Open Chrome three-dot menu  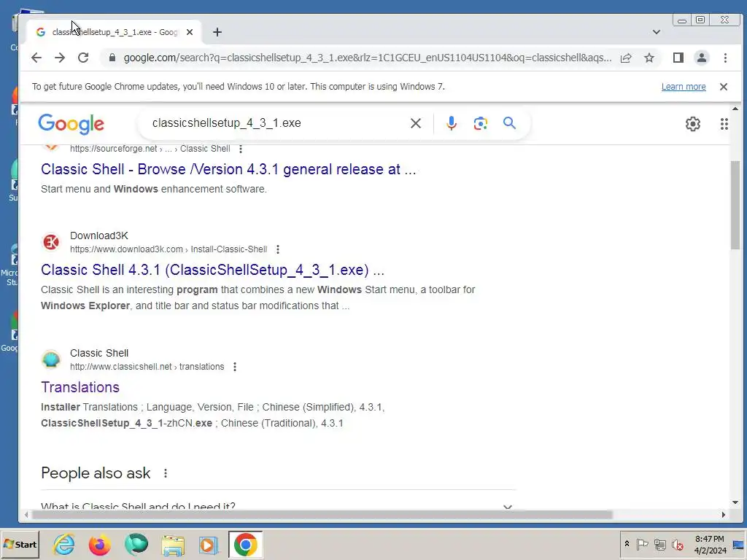coord(725,58)
